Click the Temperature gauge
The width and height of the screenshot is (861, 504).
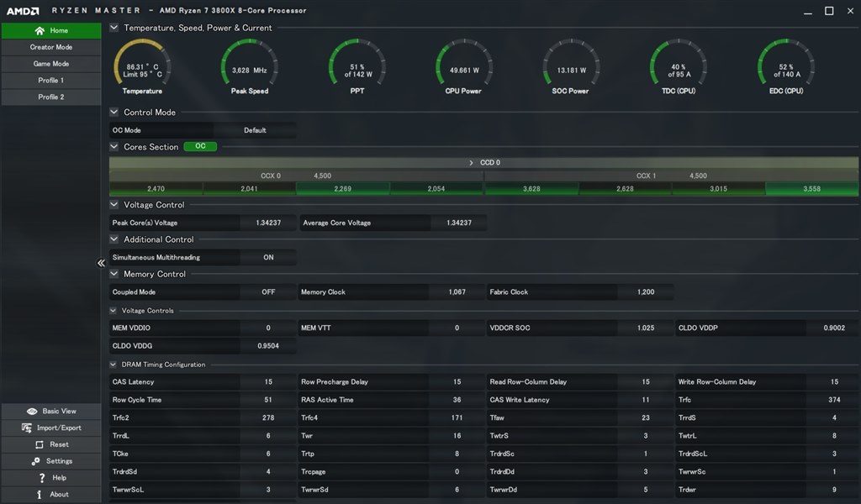pos(142,67)
